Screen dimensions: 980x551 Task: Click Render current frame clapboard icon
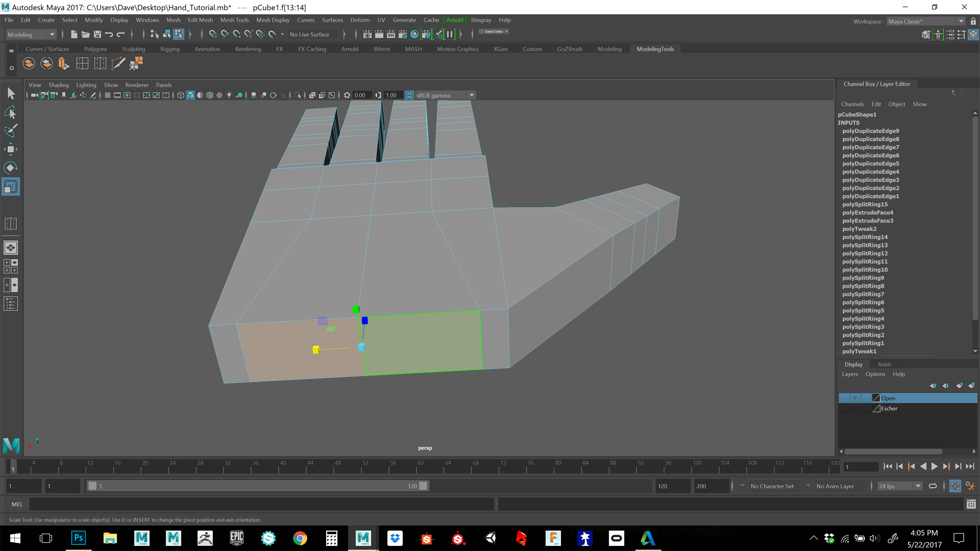379,34
